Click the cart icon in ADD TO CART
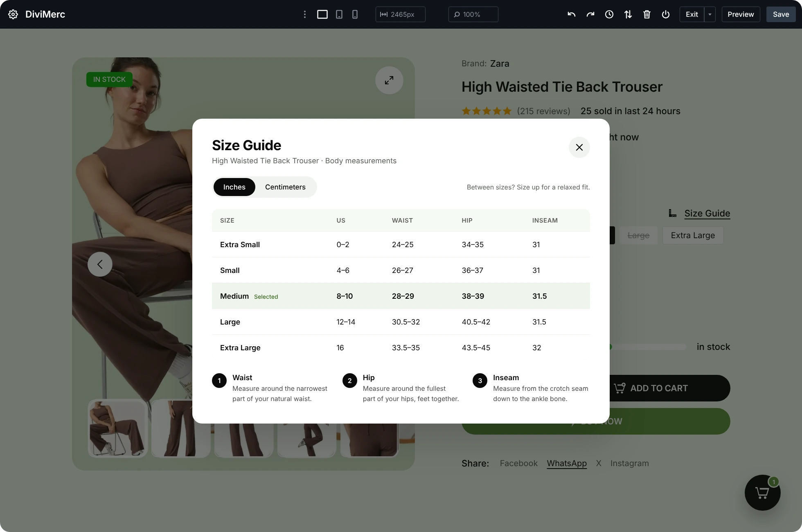The width and height of the screenshot is (802, 532). pyautogui.click(x=620, y=388)
